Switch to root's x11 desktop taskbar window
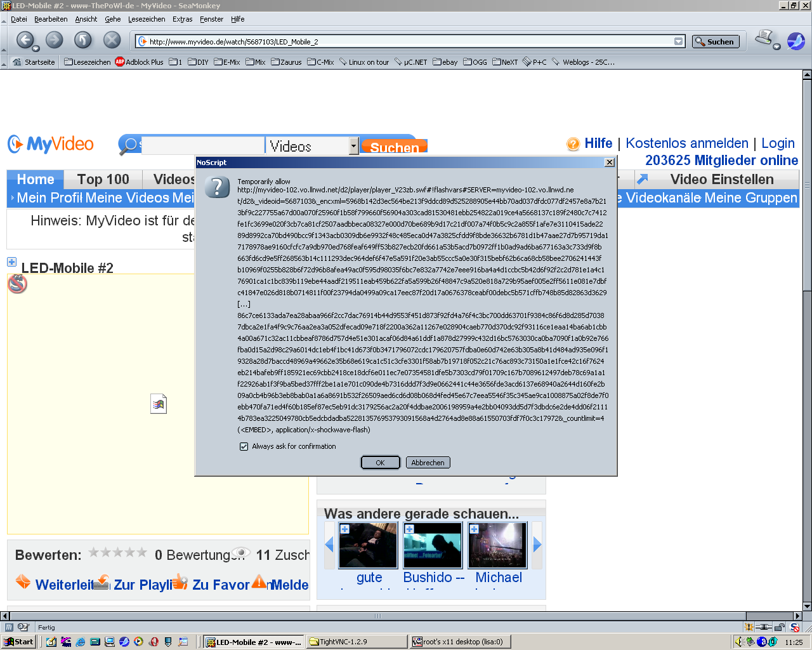 point(460,642)
